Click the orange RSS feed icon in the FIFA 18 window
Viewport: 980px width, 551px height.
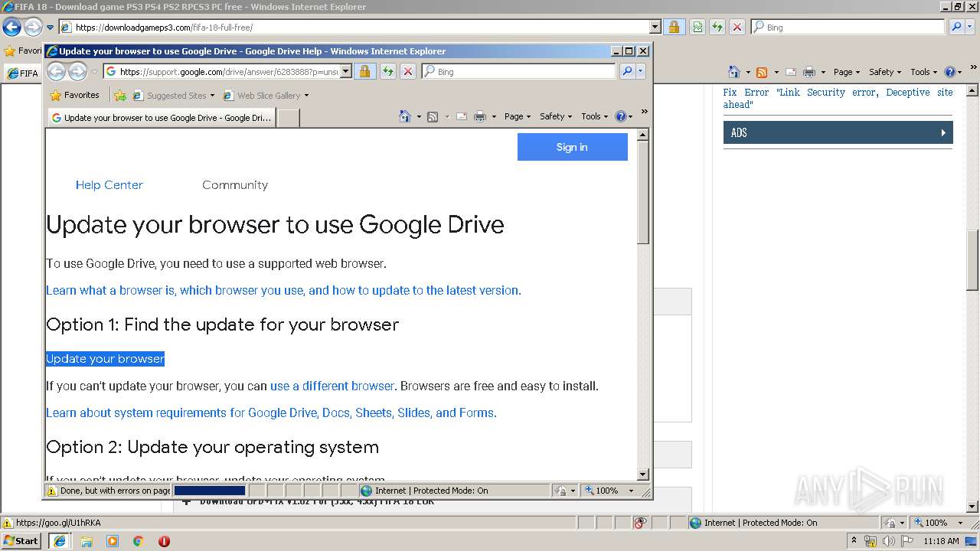(x=762, y=72)
